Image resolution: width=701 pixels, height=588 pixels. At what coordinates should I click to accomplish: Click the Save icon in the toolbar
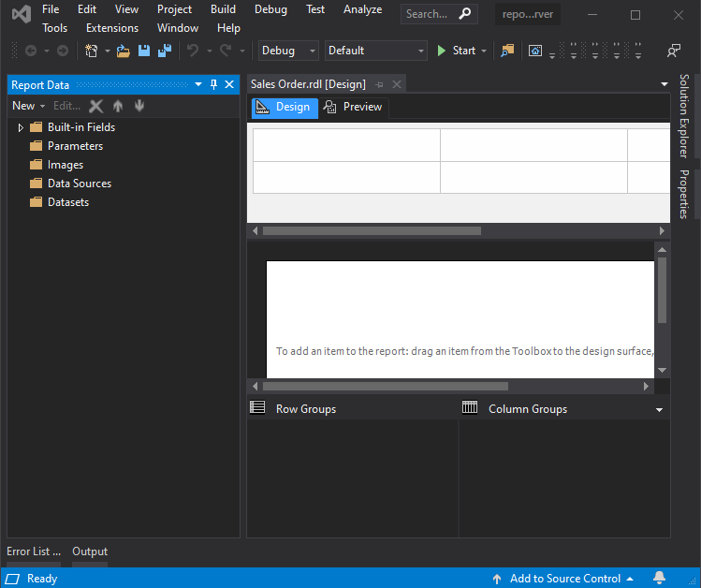click(x=143, y=51)
